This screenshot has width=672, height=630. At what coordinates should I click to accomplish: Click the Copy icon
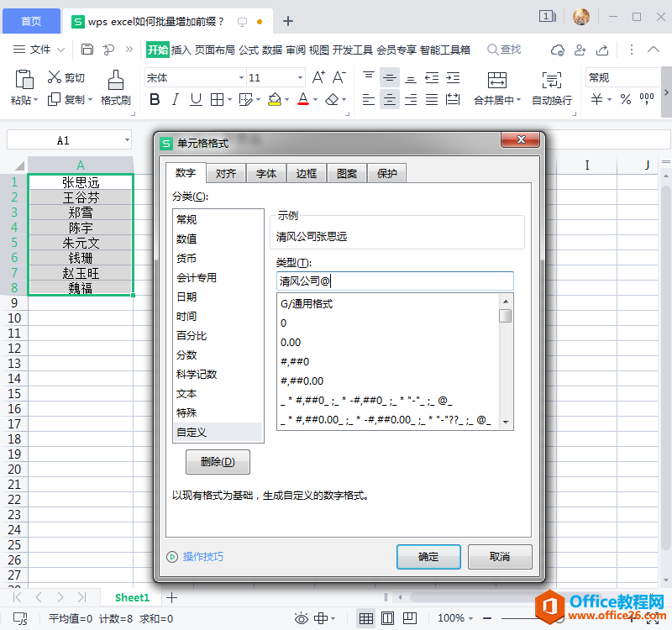coord(54,99)
